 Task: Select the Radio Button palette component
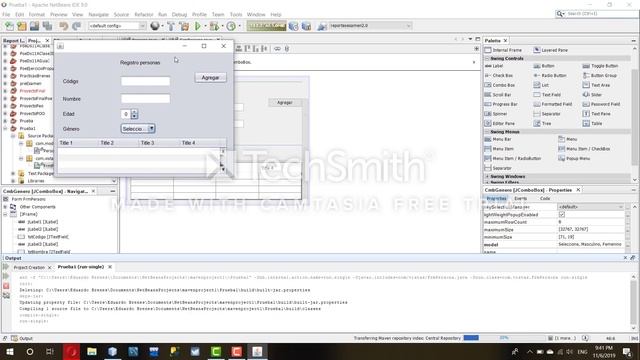[x=550, y=76]
